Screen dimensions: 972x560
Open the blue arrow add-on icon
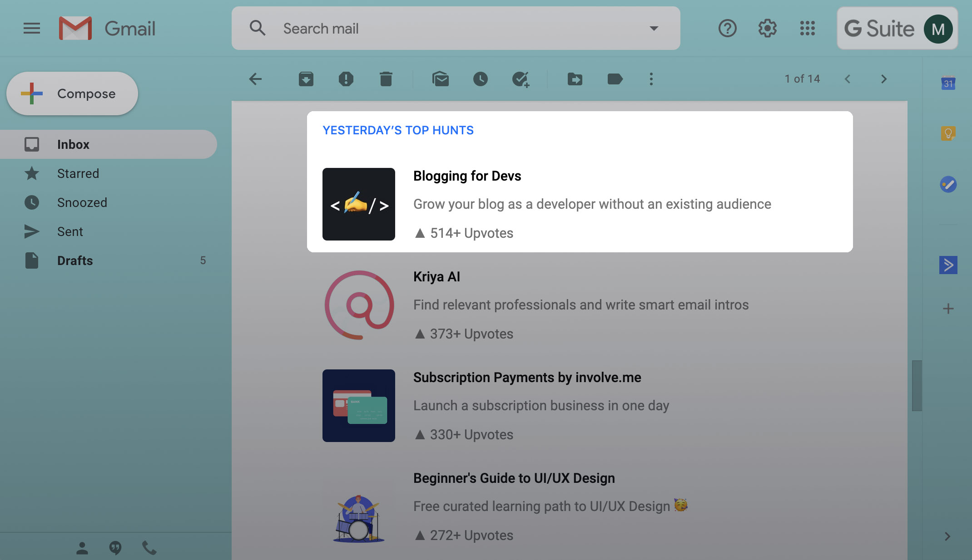coord(948,265)
